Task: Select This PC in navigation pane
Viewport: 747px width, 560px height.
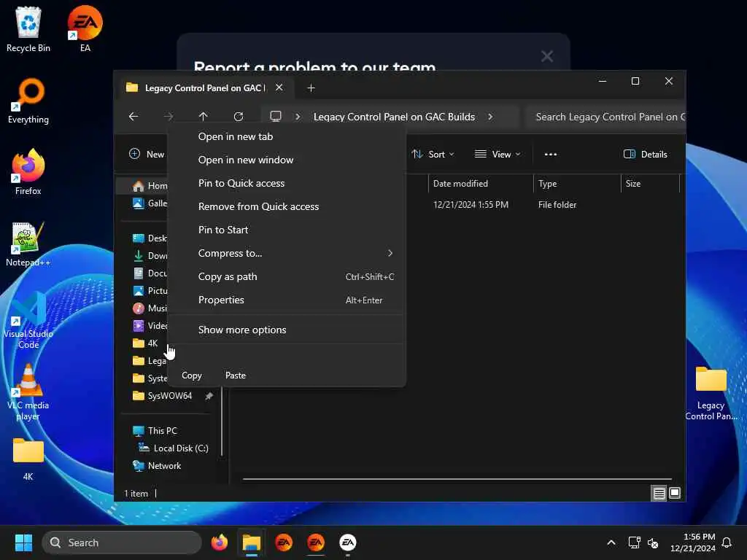Action: click(x=155, y=430)
